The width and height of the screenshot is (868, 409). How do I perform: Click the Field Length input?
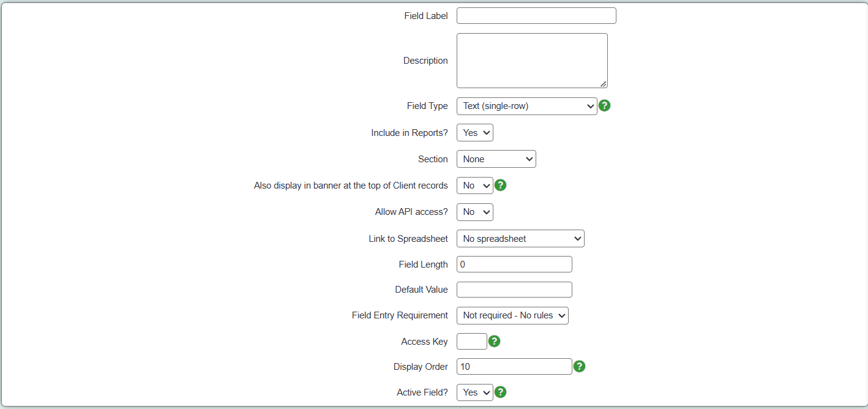pos(514,265)
